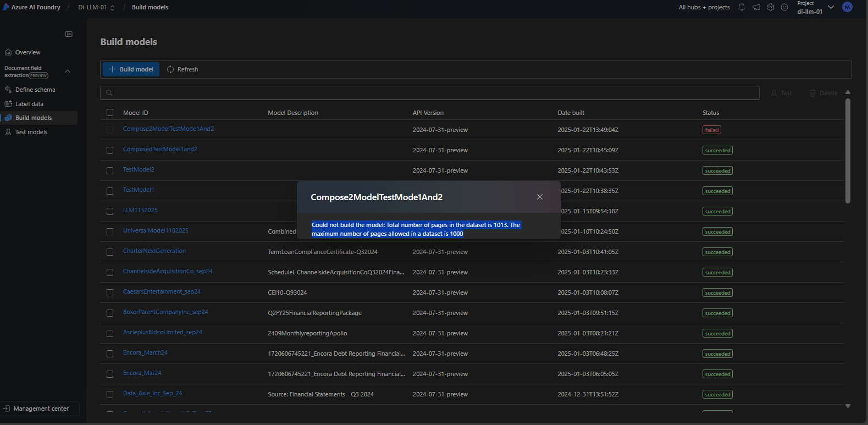Image resolution: width=868 pixels, height=425 pixels.
Task: Open the TestModel2 model link
Action: pyautogui.click(x=139, y=169)
